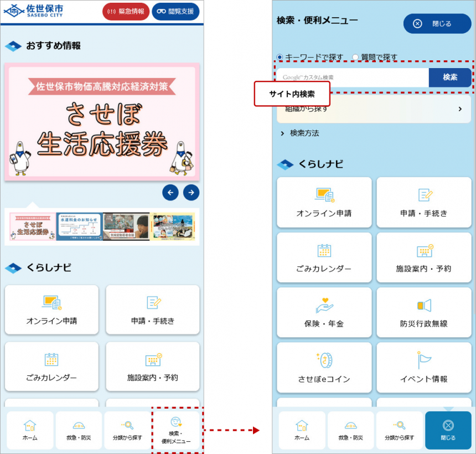Open the 検索・便利メニュー bottom tab
This screenshot has width=476, height=454.
click(x=176, y=430)
